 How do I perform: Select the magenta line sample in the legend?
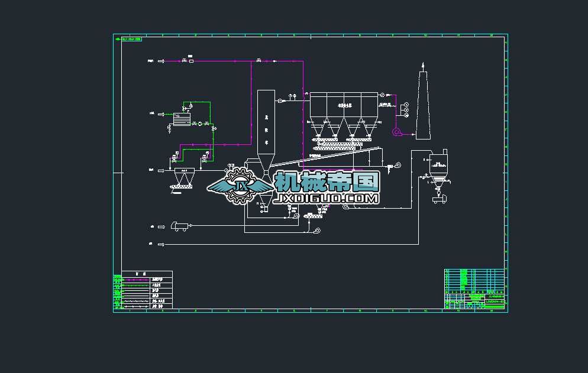(137, 280)
